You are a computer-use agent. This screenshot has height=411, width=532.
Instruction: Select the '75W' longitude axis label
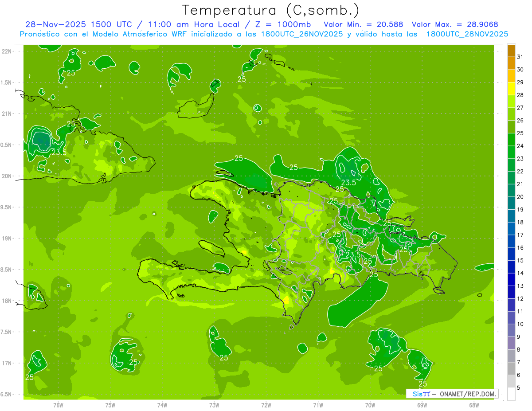pyautogui.click(x=110, y=405)
